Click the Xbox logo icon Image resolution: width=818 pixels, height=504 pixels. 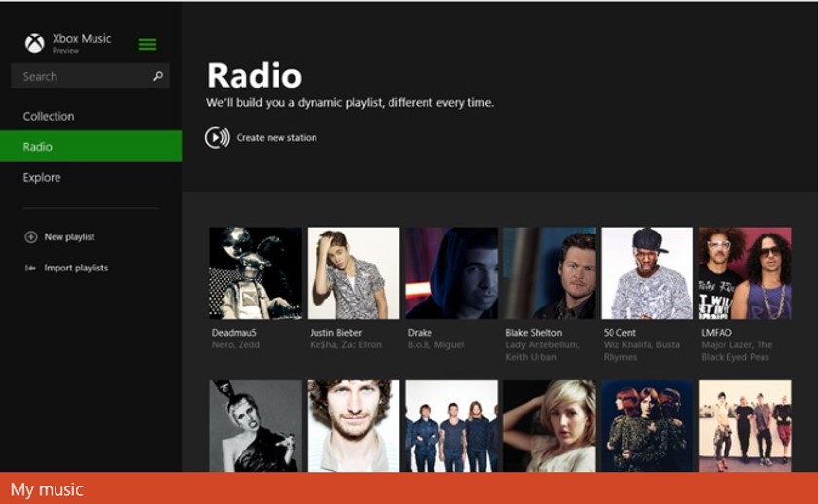pos(35,43)
